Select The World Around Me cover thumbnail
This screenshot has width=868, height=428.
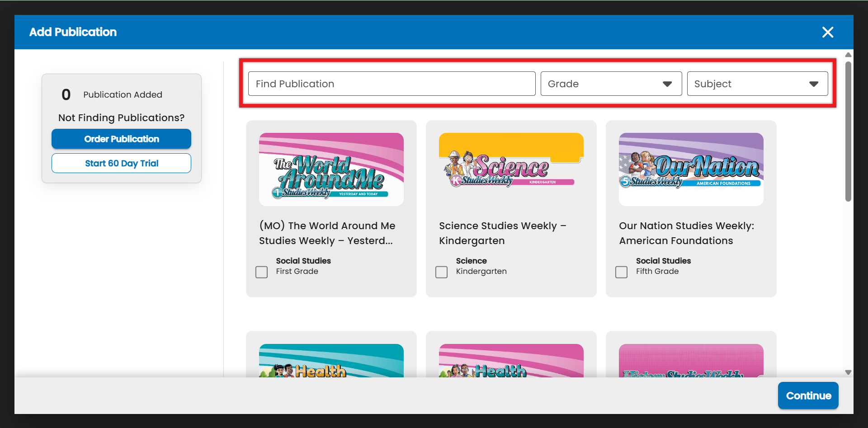[331, 169]
